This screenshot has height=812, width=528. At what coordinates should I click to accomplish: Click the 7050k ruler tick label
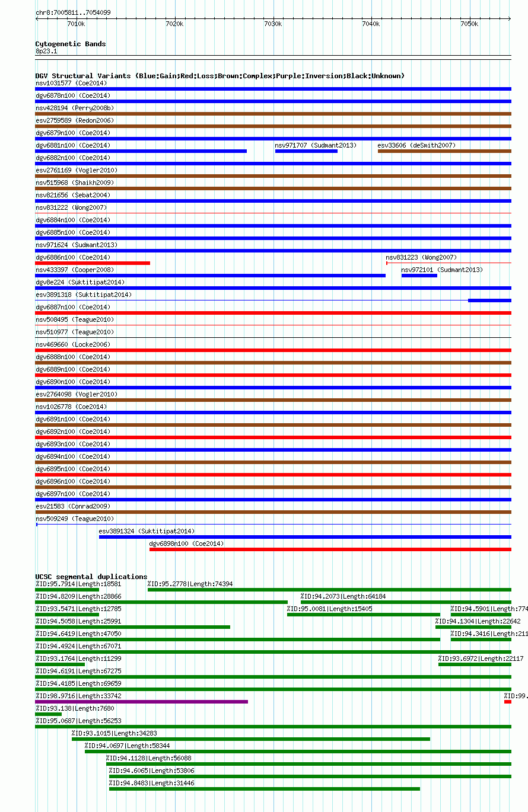469,24
